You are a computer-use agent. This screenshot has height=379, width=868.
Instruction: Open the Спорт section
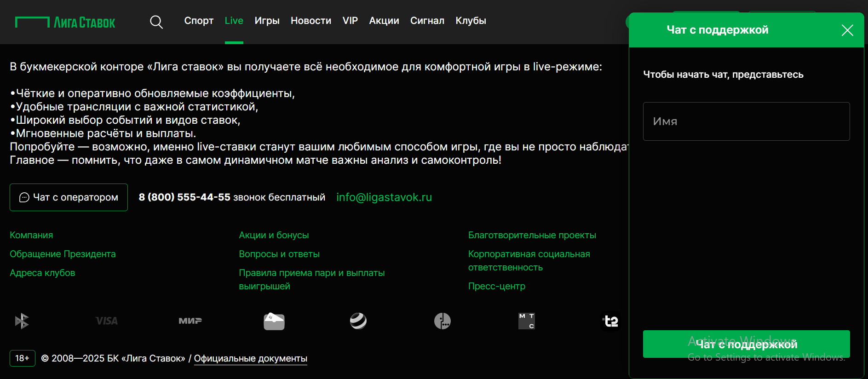coord(199,21)
